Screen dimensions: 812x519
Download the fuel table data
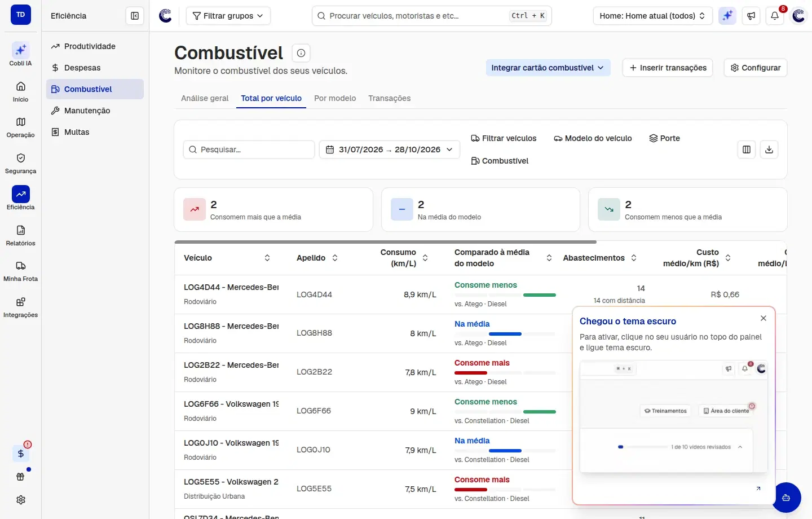(769, 149)
